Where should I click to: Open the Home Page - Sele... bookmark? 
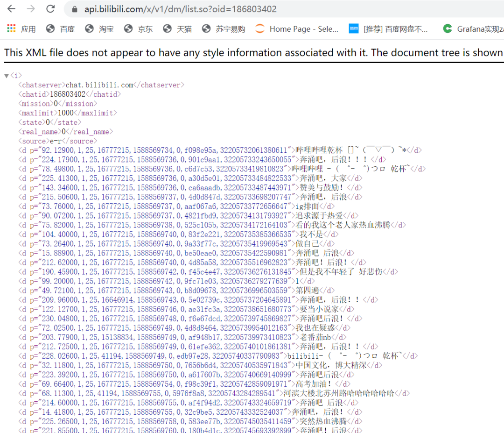(297, 29)
